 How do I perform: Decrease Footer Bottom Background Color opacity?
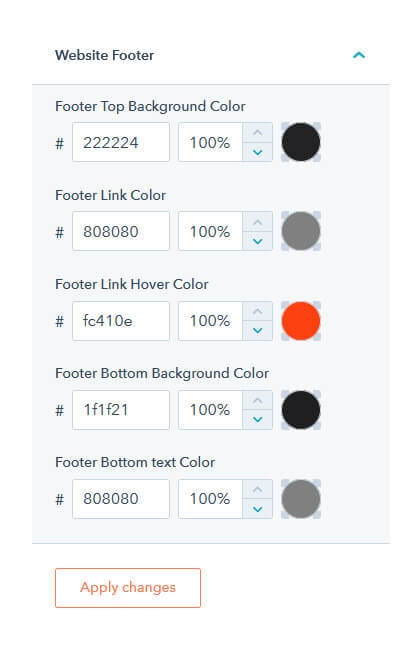click(258, 420)
